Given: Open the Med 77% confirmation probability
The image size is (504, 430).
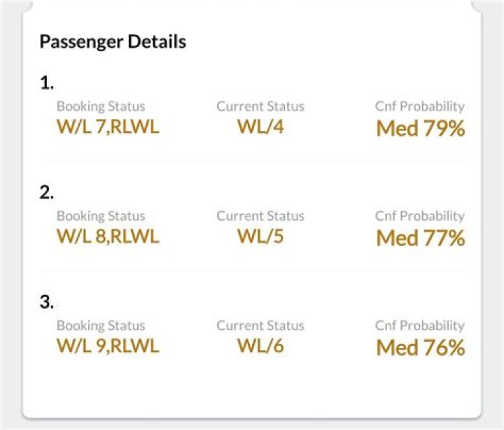Looking at the screenshot, I should tap(421, 237).
